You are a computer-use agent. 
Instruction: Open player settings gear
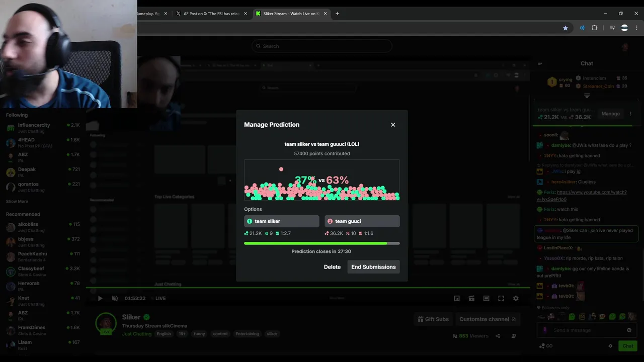click(x=516, y=298)
